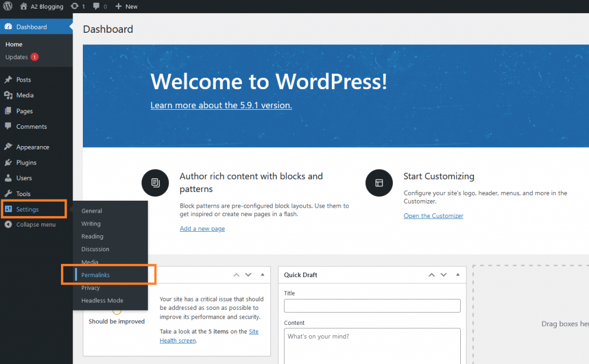The image size is (589, 364).
Task: Toggle Site Health widget panel
Action: click(262, 275)
